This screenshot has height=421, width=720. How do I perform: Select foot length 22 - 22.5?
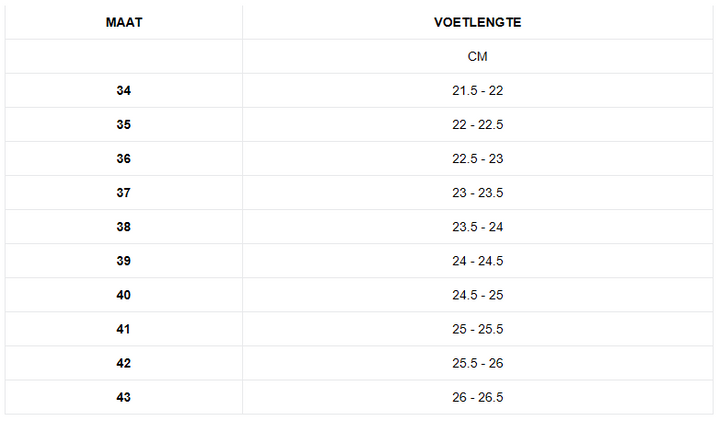478,124
